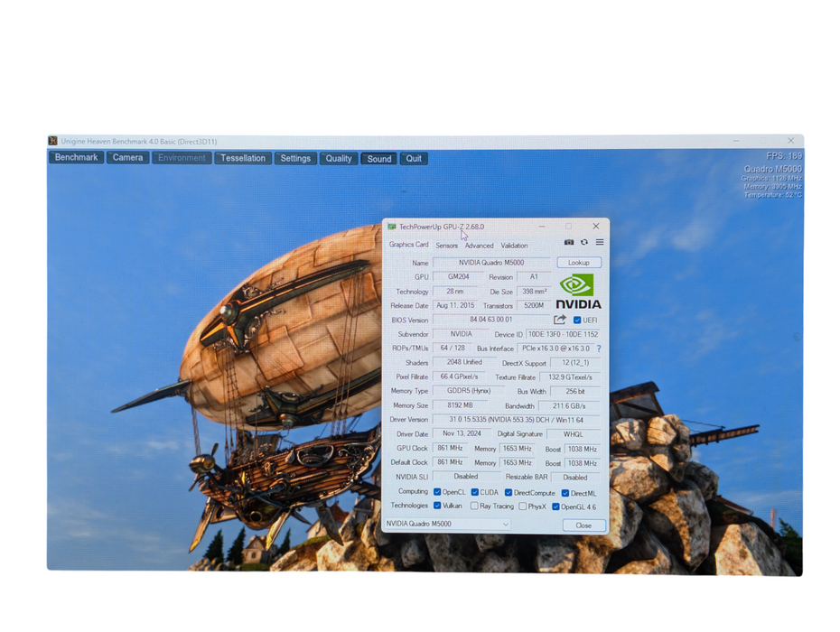Click the Driver Date value Nov 13, 2024
The height and width of the screenshot is (632, 840).
pyautogui.click(x=462, y=433)
